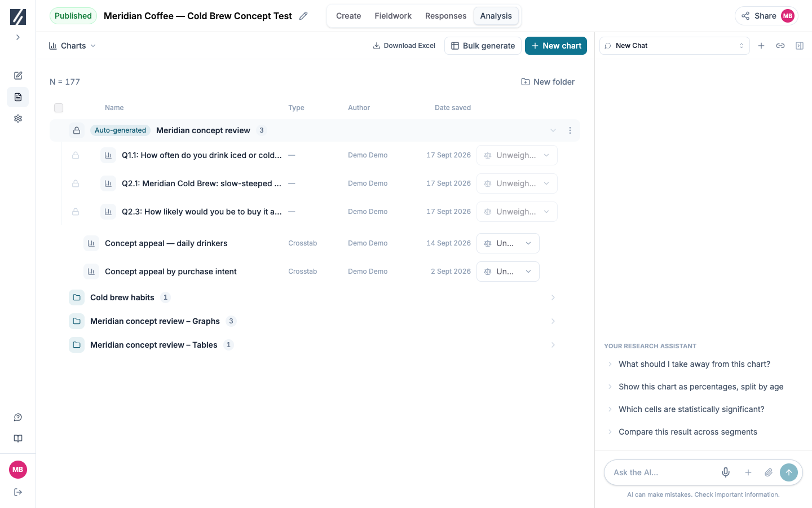812x508 pixels.
Task: Click the Ask the AI input field
Action: [663, 472]
